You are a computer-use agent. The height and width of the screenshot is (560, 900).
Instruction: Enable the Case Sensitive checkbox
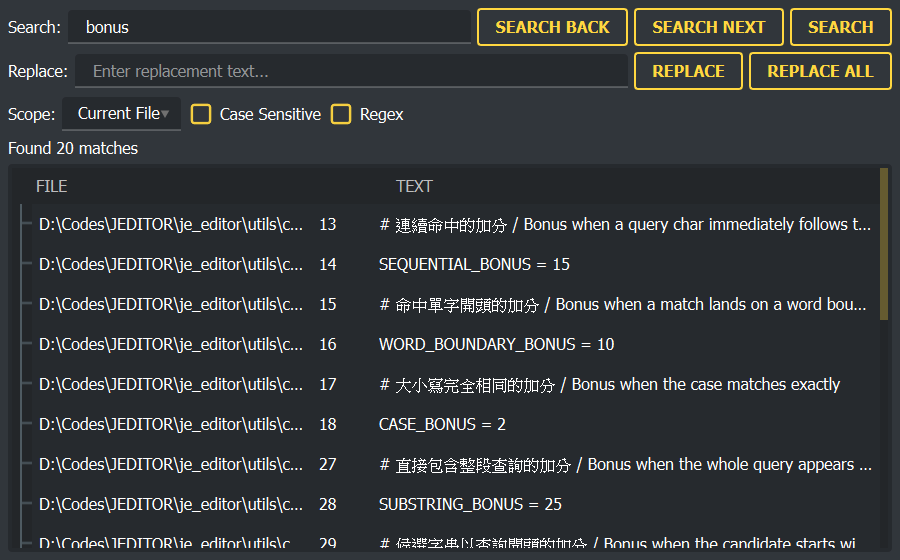[201, 114]
